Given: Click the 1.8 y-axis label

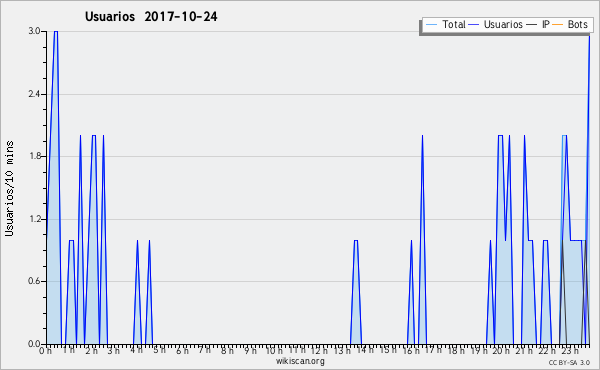Looking at the screenshot, I should [x=34, y=156].
